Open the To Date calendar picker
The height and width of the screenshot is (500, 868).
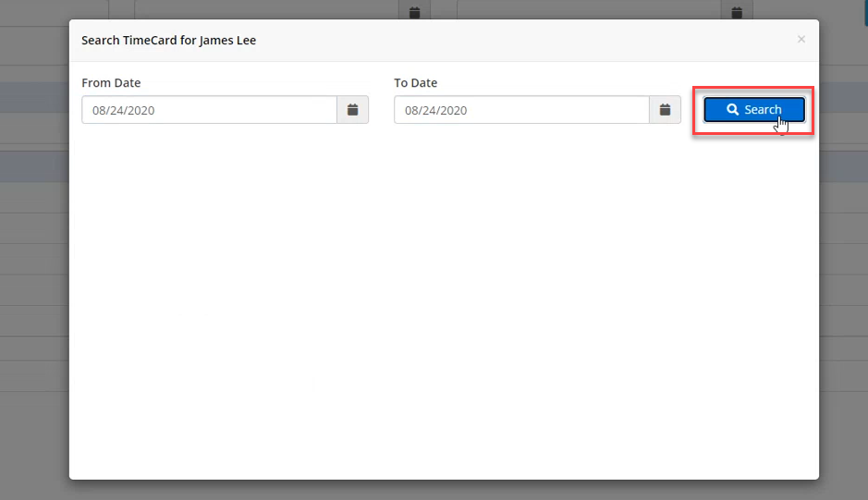click(x=665, y=110)
